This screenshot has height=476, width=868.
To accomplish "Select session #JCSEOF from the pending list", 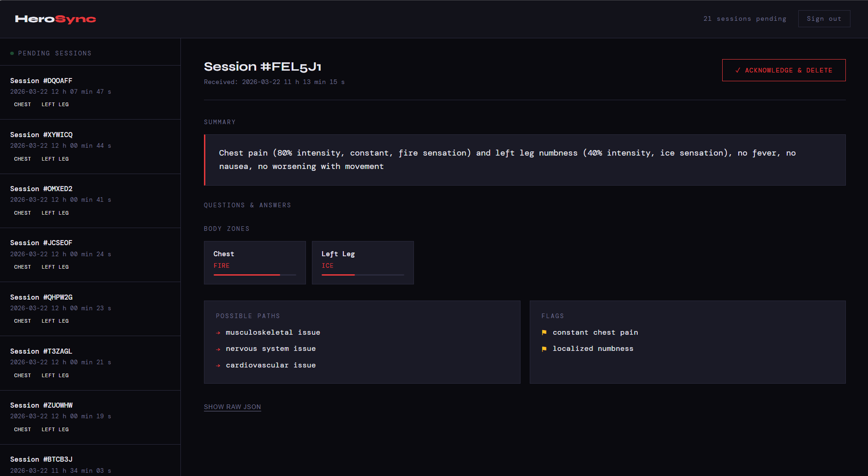I will [x=90, y=255].
